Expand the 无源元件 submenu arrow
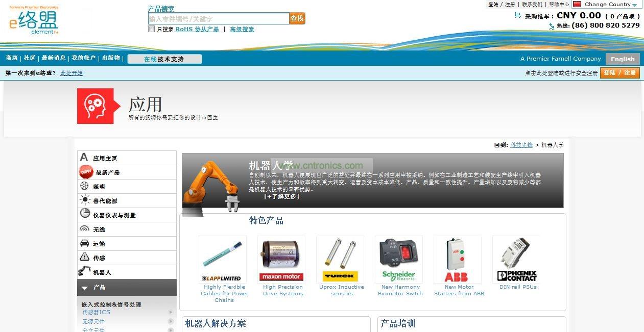The width and height of the screenshot is (644, 332). [171, 321]
